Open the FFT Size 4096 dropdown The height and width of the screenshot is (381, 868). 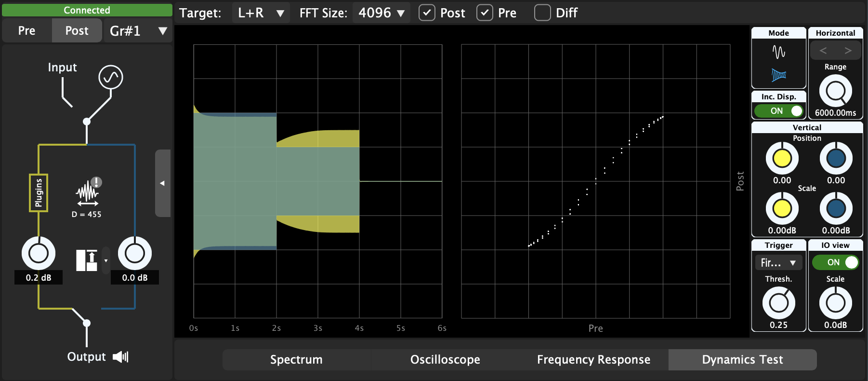(381, 13)
